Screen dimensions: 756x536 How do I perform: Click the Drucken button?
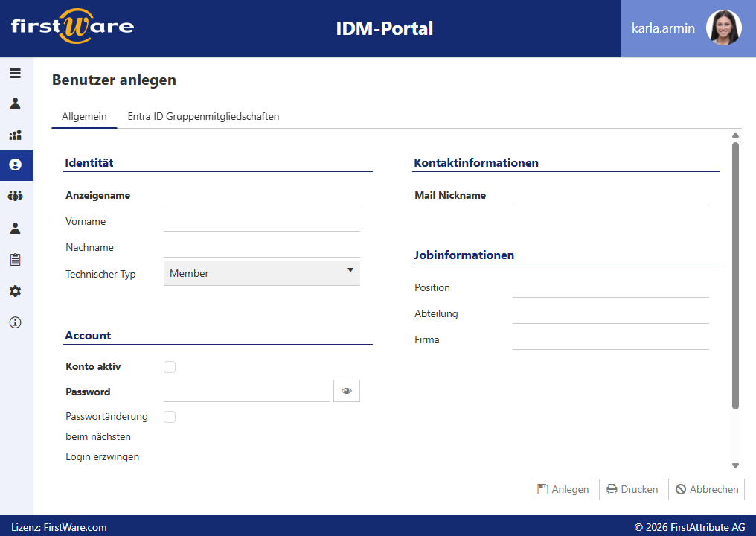point(632,489)
